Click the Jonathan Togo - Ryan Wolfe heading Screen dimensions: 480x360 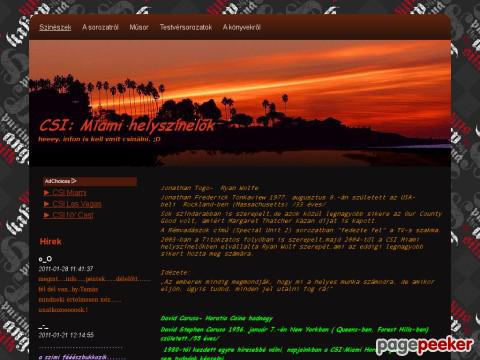pyautogui.click(x=210, y=188)
